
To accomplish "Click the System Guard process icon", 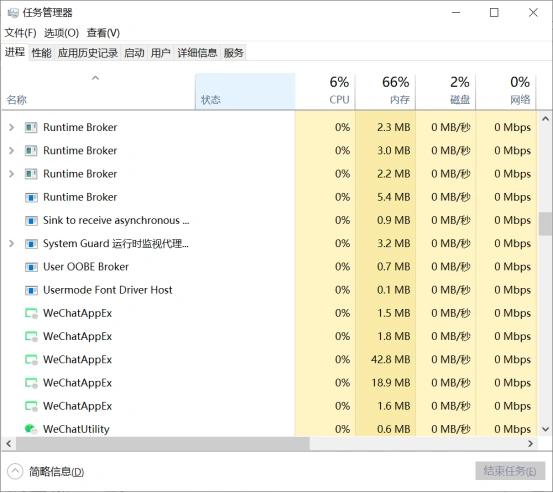I will [31, 244].
